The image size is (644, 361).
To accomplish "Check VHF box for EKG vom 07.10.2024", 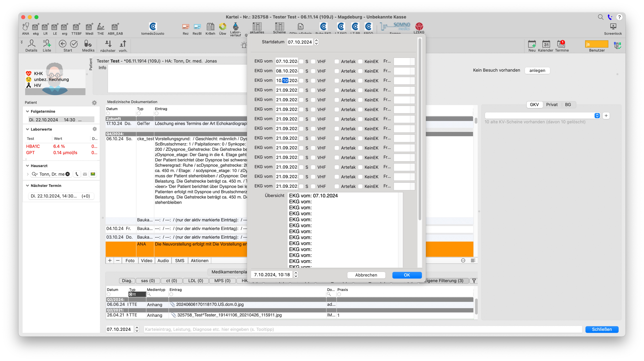I will click(x=313, y=61).
